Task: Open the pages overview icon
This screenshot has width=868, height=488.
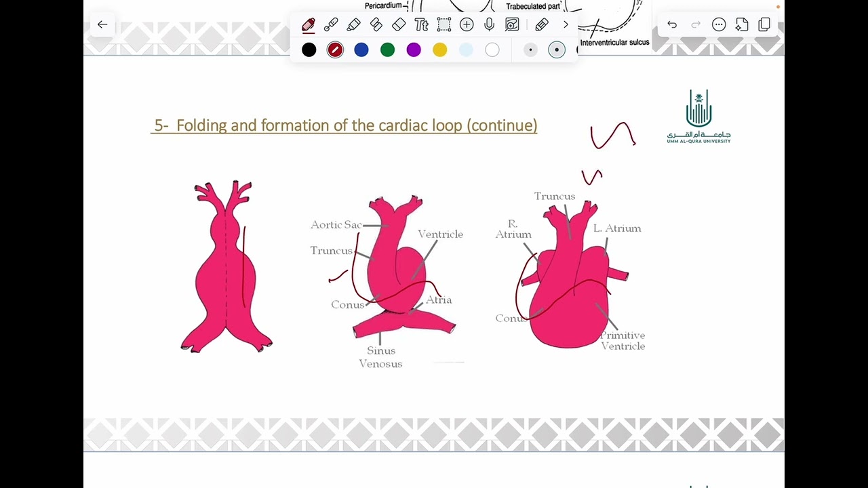Action: tap(765, 25)
